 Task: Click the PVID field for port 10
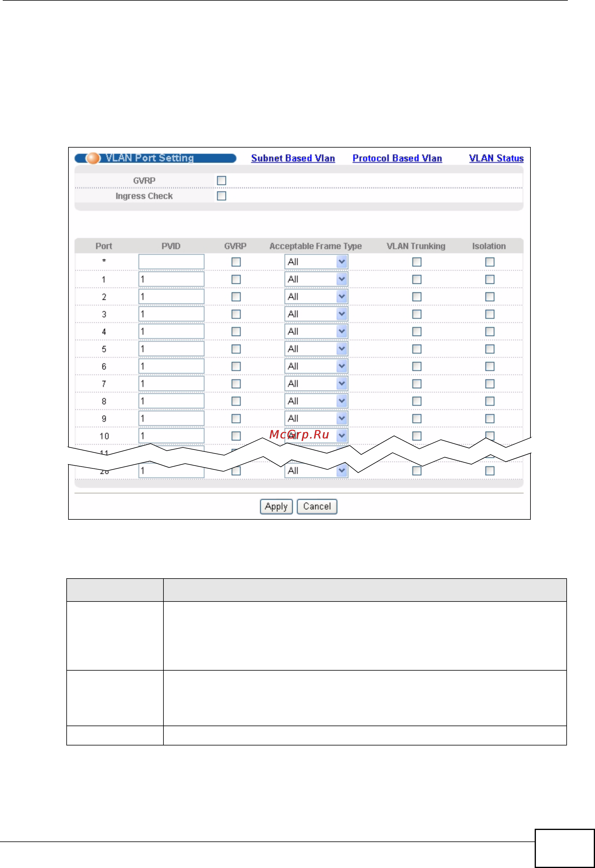click(171, 436)
